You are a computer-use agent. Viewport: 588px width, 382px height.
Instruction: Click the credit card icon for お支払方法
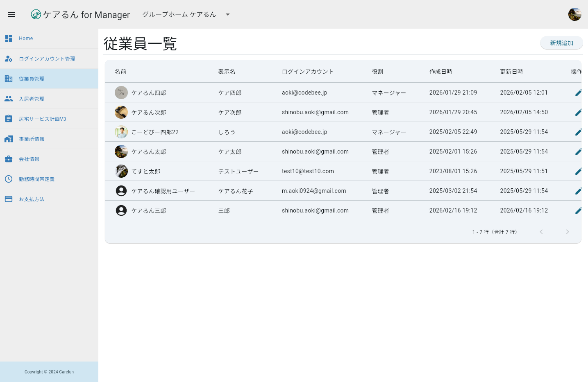tap(9, 199)
